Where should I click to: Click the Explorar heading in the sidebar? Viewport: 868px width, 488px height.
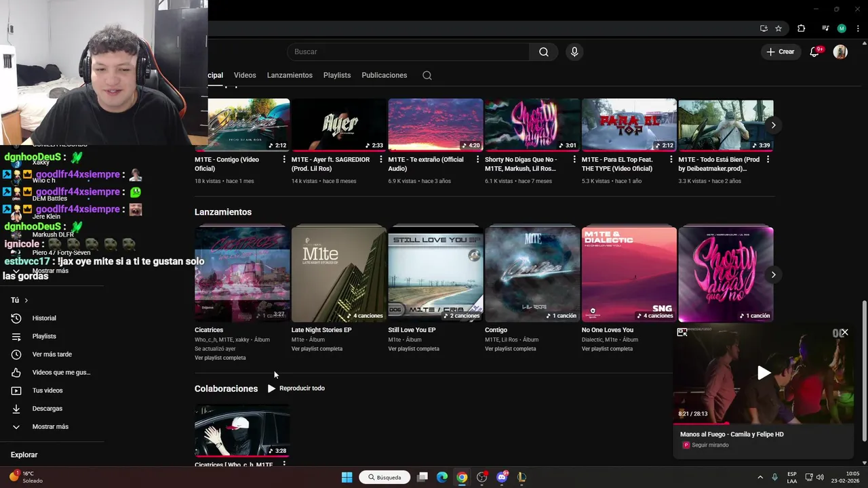(x=24, y=455)
